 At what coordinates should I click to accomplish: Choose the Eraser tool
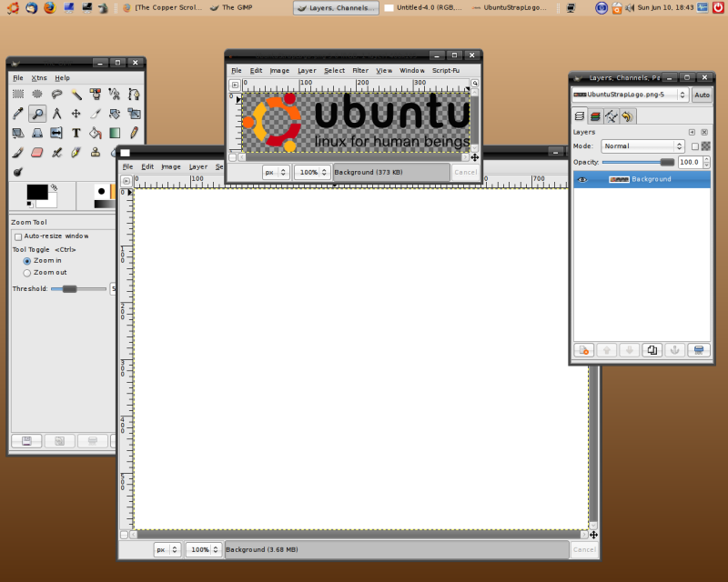37,152
